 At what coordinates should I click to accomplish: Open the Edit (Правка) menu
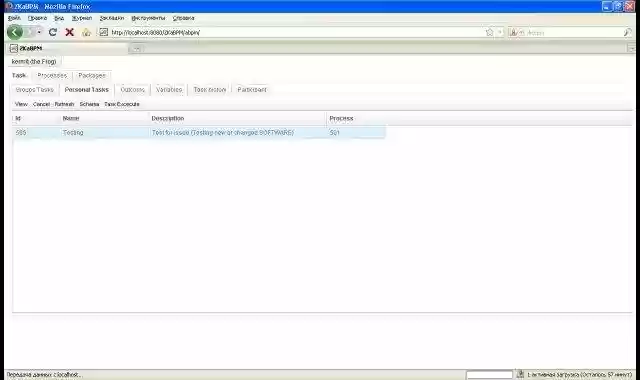pos(37,18)
